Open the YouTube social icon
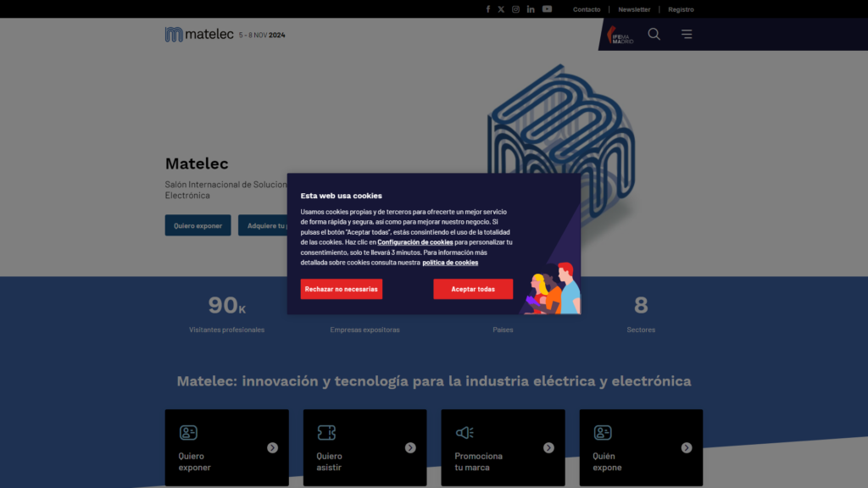 pos(547,9)
